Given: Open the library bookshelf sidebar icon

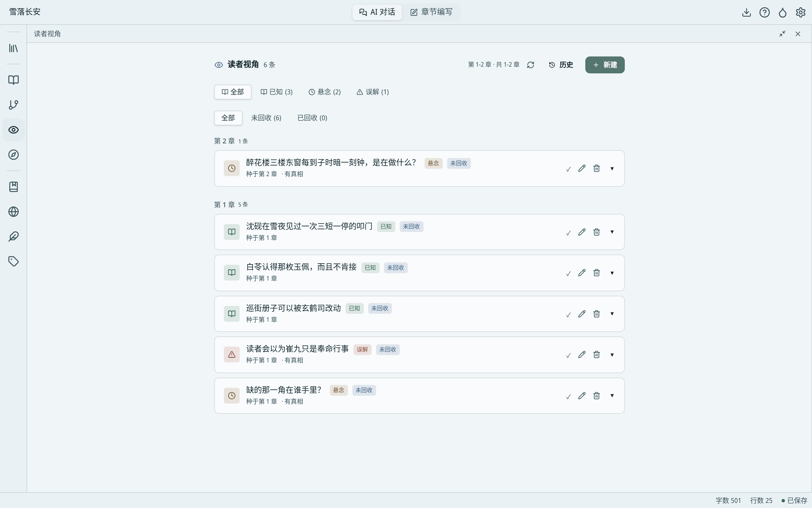Looking at the screenshot, I should (14, 48).
